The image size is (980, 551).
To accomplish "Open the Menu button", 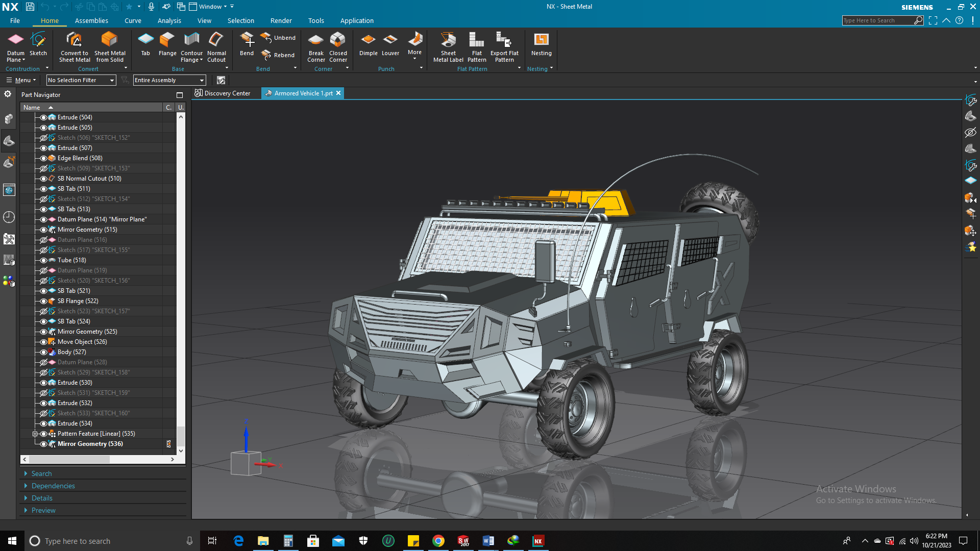I will 21,80.
